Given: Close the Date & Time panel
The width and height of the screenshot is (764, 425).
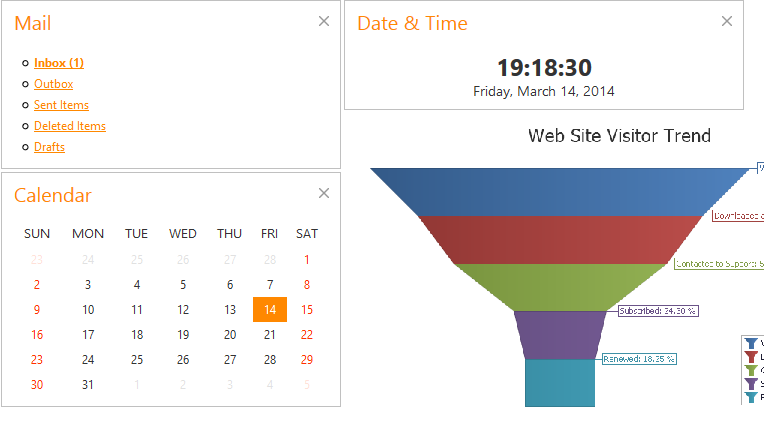Looking at the screenshot, I should tap(726, 21).
